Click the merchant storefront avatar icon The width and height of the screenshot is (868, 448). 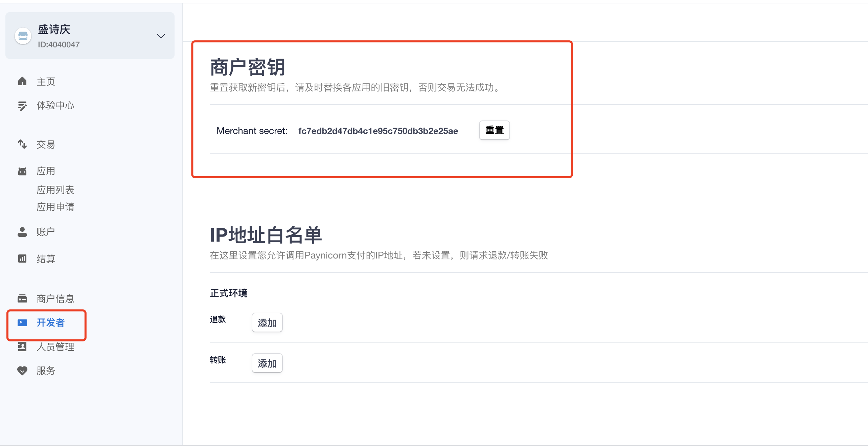pyautogui.click(x=23, y=36)
